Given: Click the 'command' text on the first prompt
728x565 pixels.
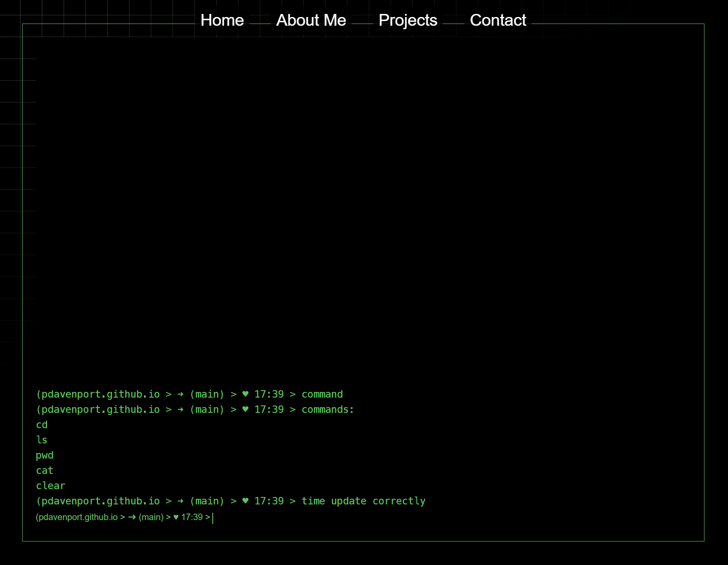Looking at the screenshot, I should pos(322,394).
